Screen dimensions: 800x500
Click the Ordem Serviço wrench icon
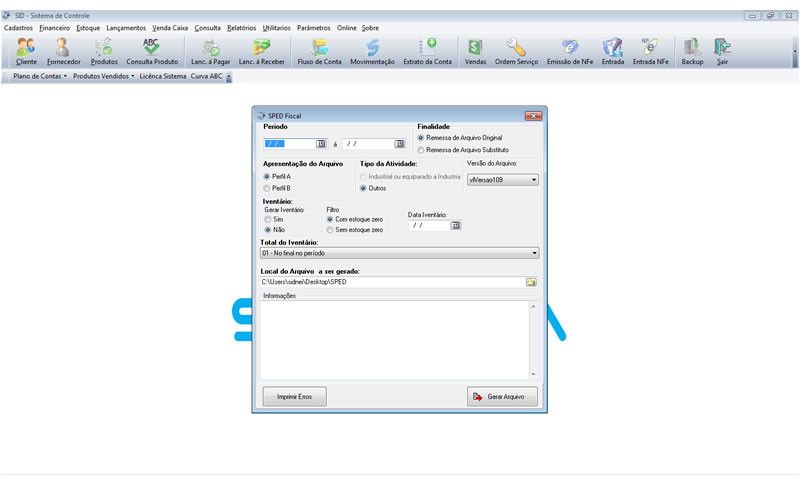(x=517, y=51)
